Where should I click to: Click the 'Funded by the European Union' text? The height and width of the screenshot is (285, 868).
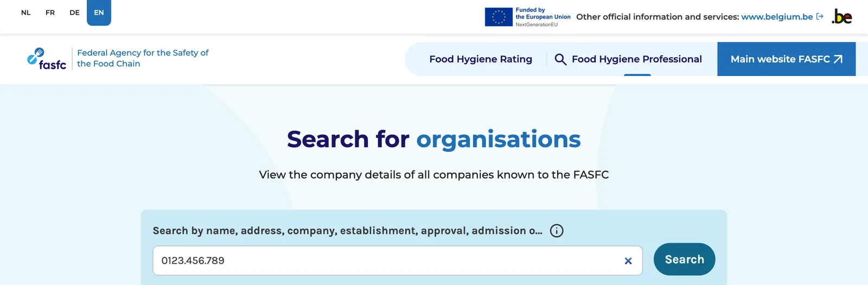(x=542, y=14)
